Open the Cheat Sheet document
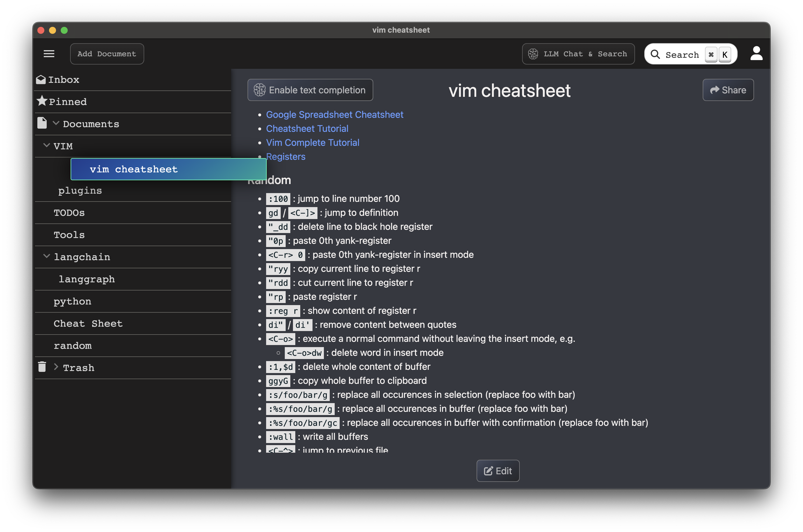The image size is (803, 532). [88, 323]
